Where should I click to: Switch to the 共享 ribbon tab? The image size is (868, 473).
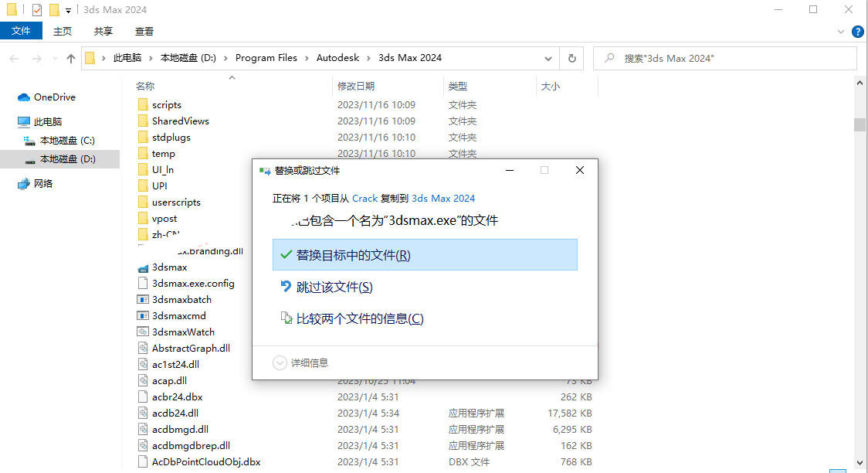click(x=103, y=31)
